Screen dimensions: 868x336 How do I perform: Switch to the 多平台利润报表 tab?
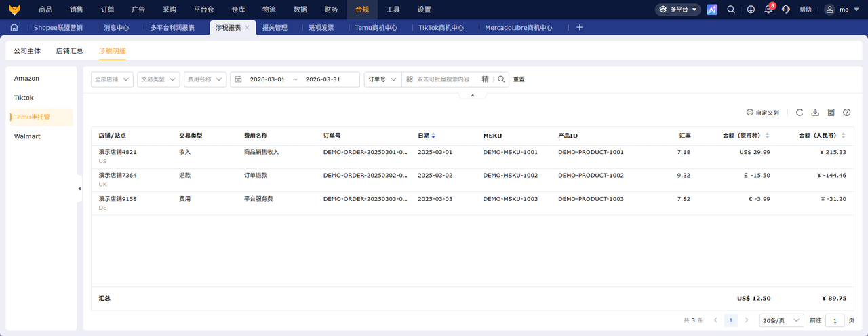pyautogui.click(x=172, y=28)
